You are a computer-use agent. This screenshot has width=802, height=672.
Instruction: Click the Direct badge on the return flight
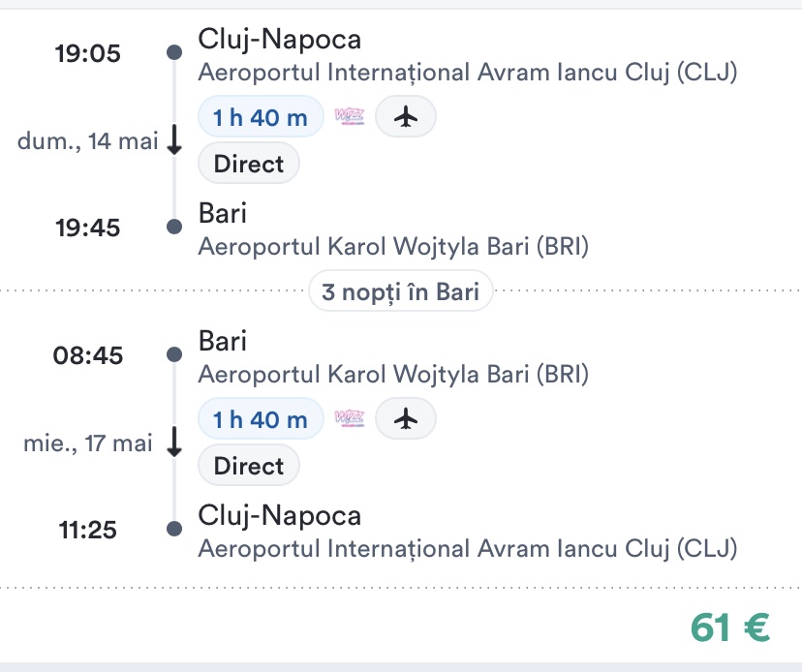point(249,466)
